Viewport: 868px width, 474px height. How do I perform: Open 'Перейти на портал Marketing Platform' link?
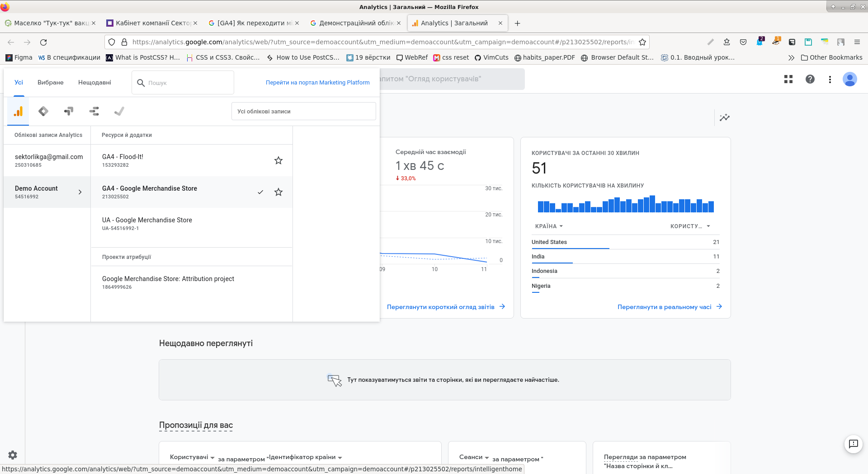pyautogui.click(x=318, y=82)
